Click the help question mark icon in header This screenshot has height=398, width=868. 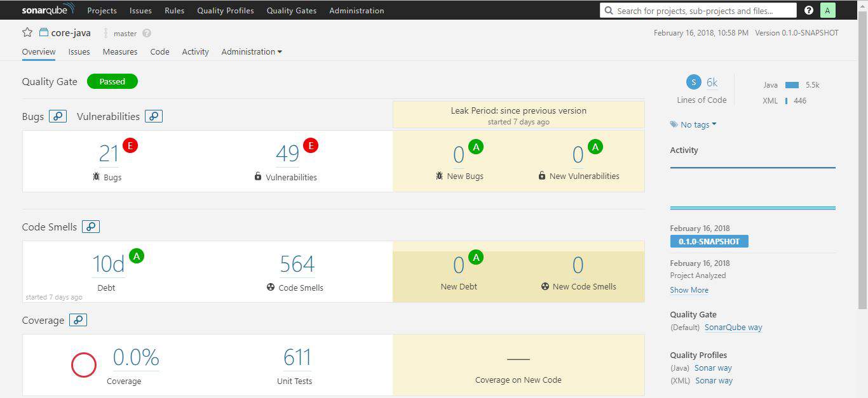click(x=809, y=10)
